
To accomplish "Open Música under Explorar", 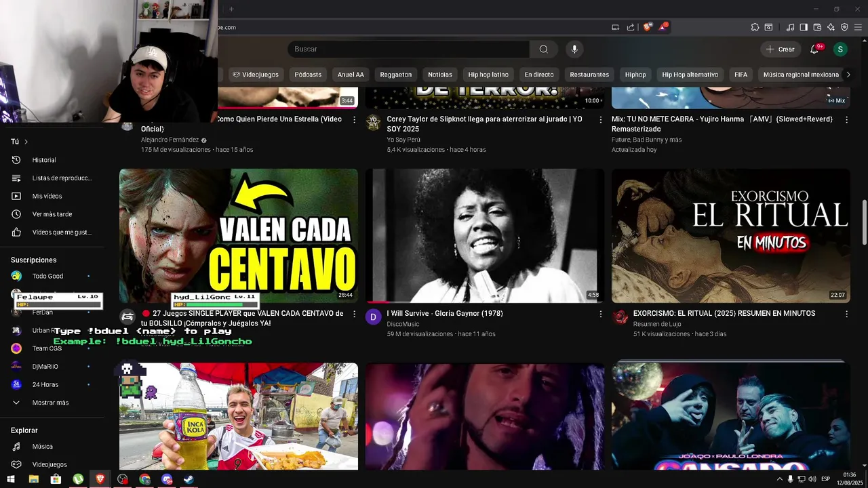I will [x=52, y=447].
